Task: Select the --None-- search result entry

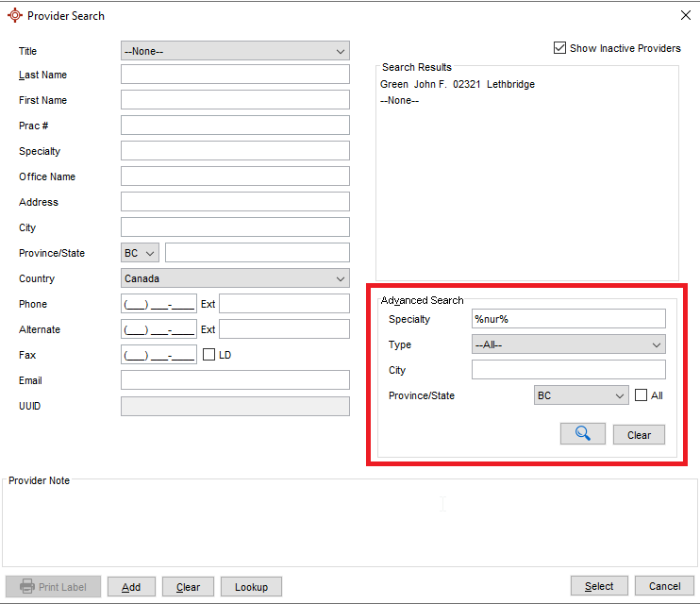Action: 399,100
